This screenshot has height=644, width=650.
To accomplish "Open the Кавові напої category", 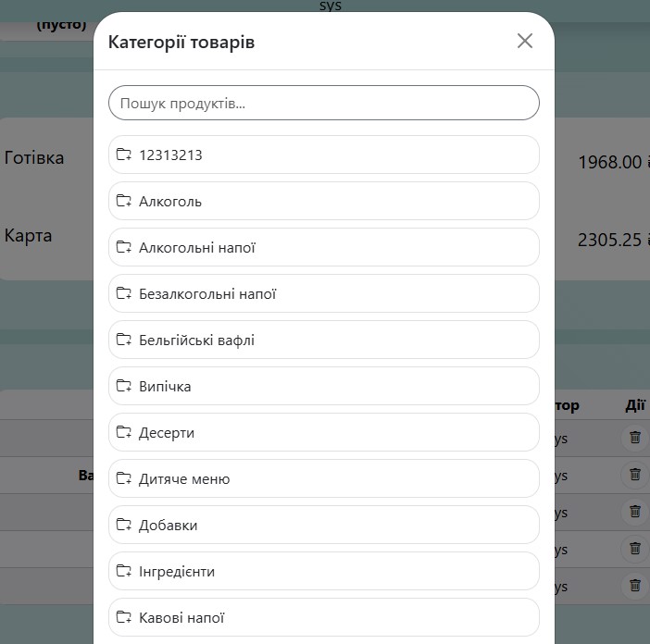I will tap(324, 617).
